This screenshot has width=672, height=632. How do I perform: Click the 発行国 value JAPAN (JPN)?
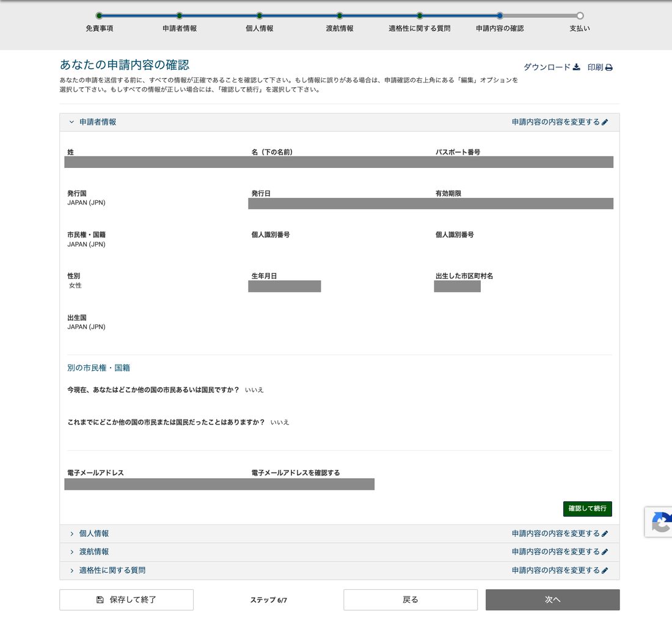click(86, 203)
